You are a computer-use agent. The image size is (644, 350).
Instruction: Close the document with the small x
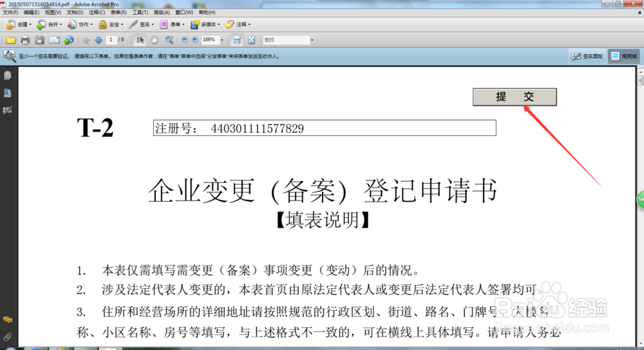(639, 13)
